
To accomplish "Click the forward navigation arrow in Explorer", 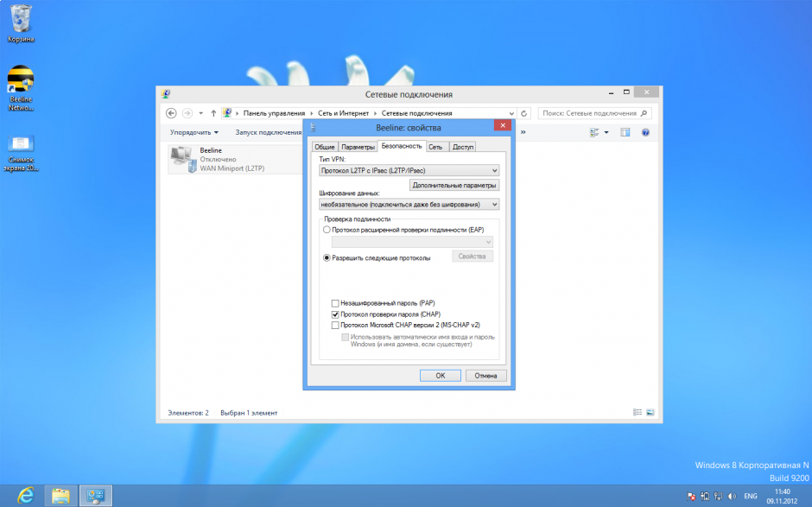I will [x=187, y=113].
